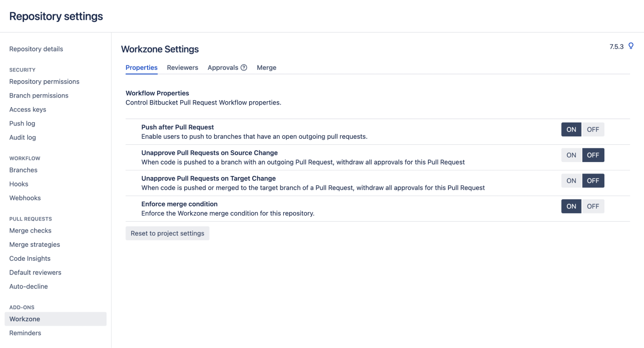
Task: Select the Properties tab
Action: (x=141, y=67)
